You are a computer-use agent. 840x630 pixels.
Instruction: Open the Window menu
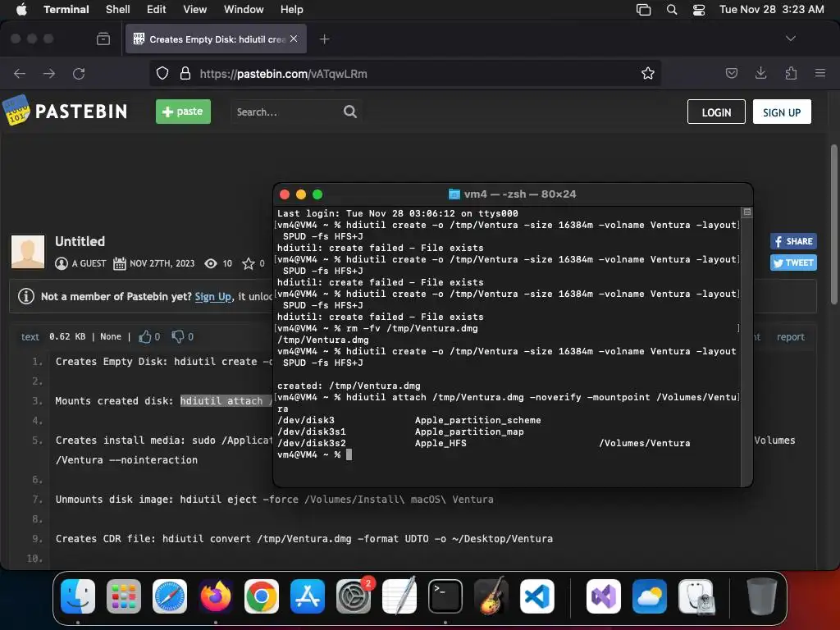coord(243,9)
